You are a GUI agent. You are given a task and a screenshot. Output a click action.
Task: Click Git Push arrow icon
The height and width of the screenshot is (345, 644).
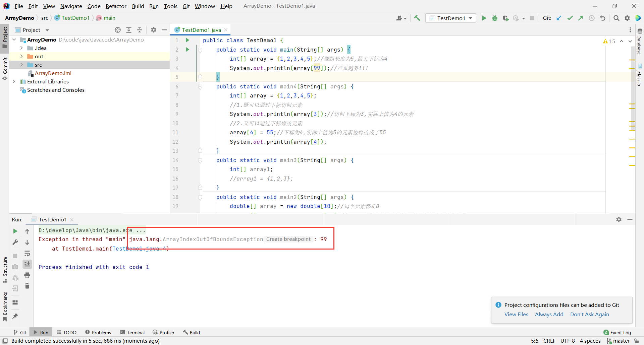point(581,18)
